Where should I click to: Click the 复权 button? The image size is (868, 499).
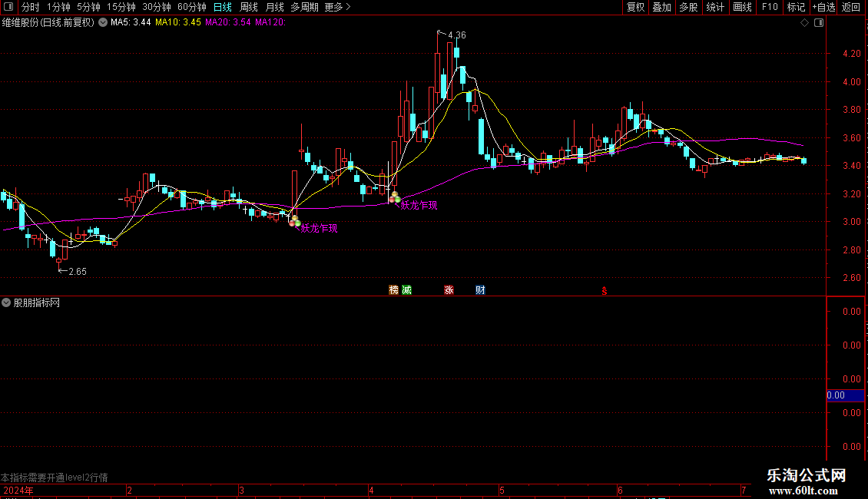635,7
